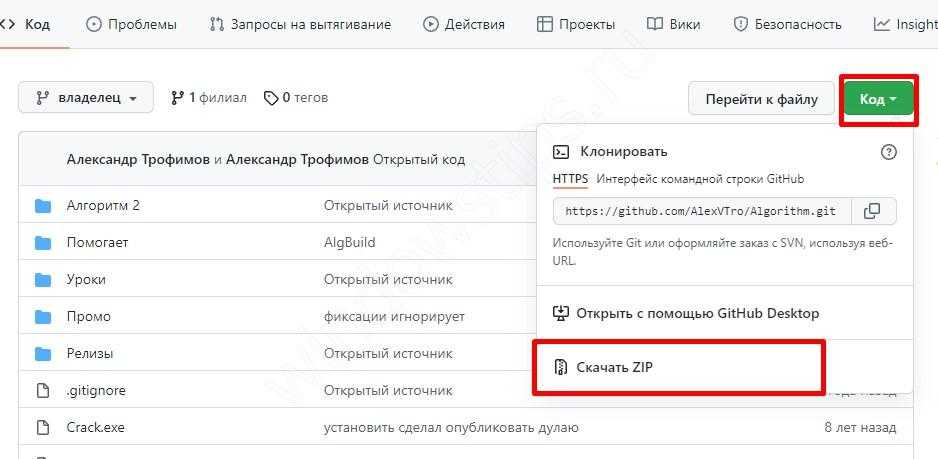Switch to the Проблемы tab
The width and height of the screenshot is (938, 459).
(x=132, y=24)
